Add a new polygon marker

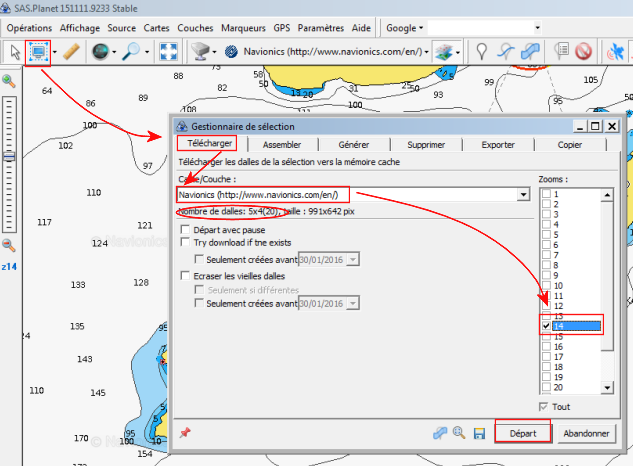pos(530,52)
